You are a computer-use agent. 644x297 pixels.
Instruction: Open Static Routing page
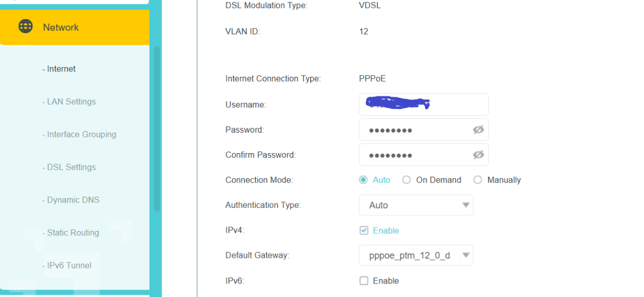72,233
